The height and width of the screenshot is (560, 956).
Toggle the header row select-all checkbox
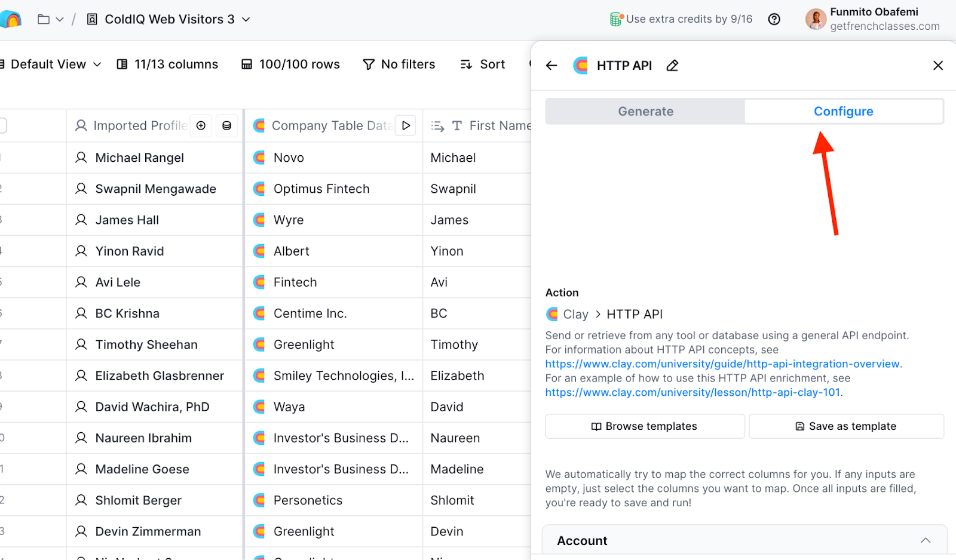pyautogui.click(x=2, y=125)
